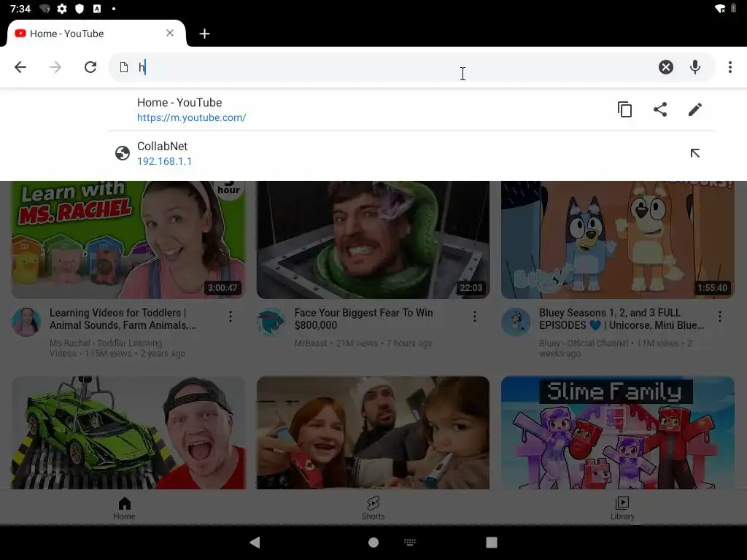
Task: Open Bluey Seasons 1, 2, and 3 title
Action: coord(622,319)
